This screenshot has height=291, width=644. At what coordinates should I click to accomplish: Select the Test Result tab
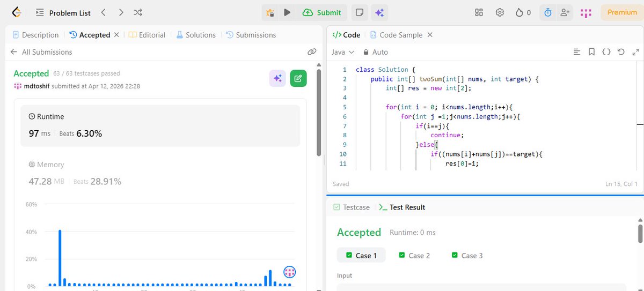402,207
